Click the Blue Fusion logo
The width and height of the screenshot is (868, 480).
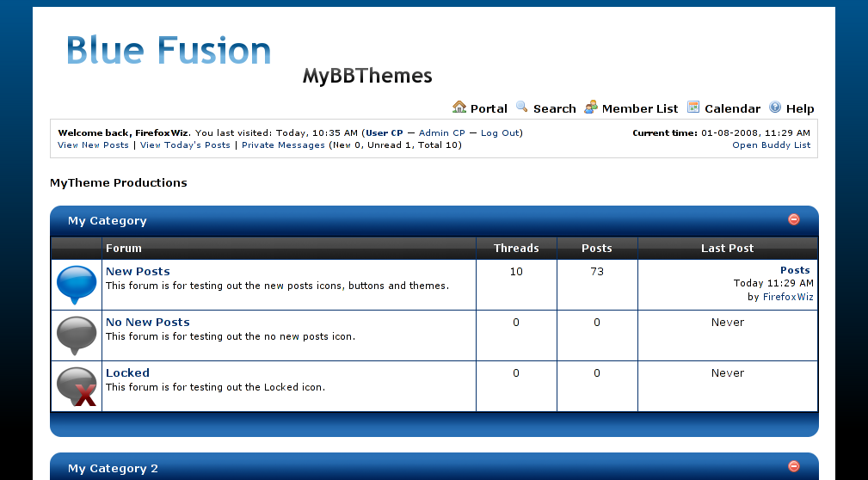(x=169, y=51)
